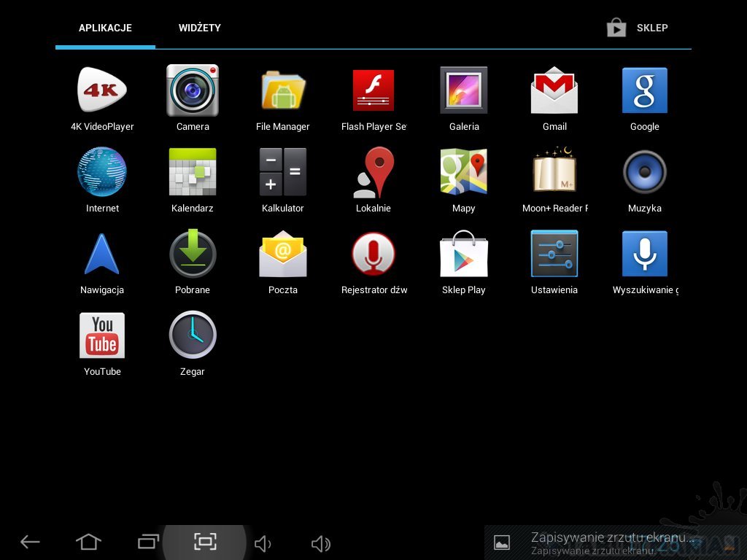This screenshot has height=560, width=747.
Task: Open Ustawienia settings
Action: (x=554, y=254)
